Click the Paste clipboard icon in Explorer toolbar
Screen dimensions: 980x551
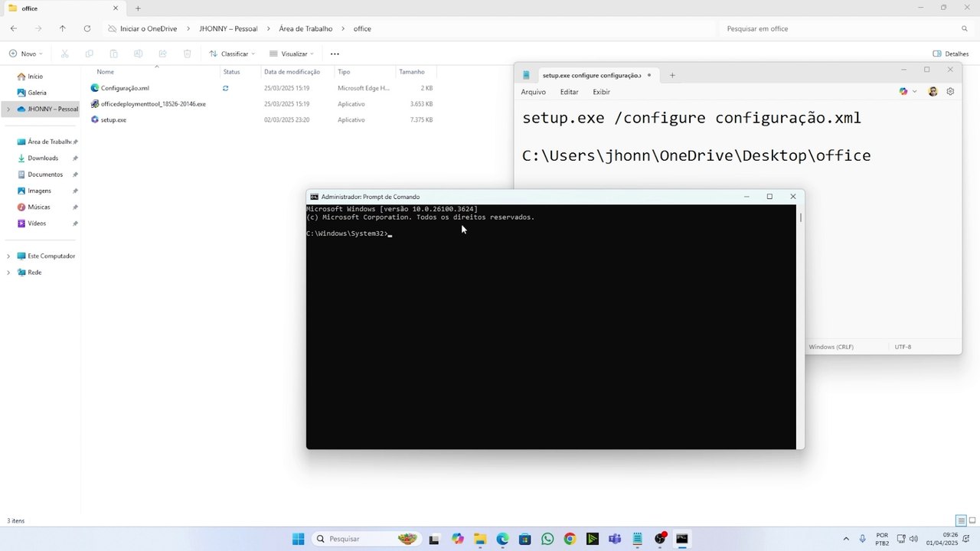click(113, 54)
